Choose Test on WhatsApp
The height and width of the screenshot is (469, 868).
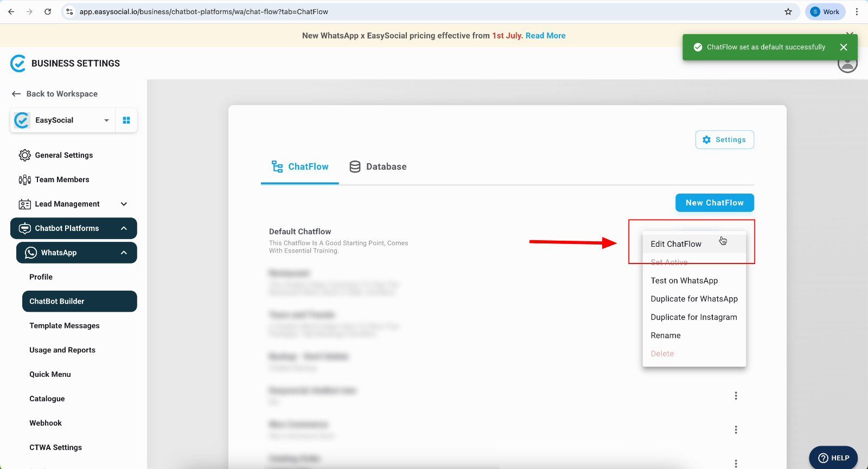pyautogui.click(x=694, y=281)
